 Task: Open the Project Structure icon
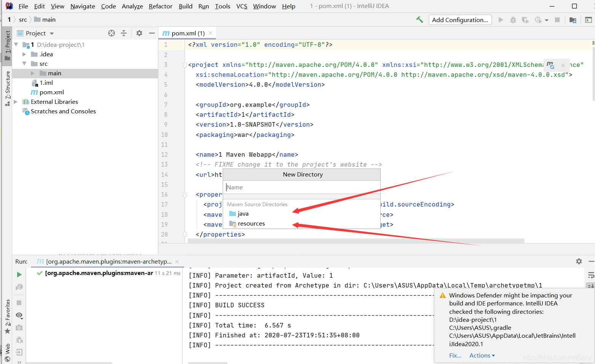[x=573, y=20]
